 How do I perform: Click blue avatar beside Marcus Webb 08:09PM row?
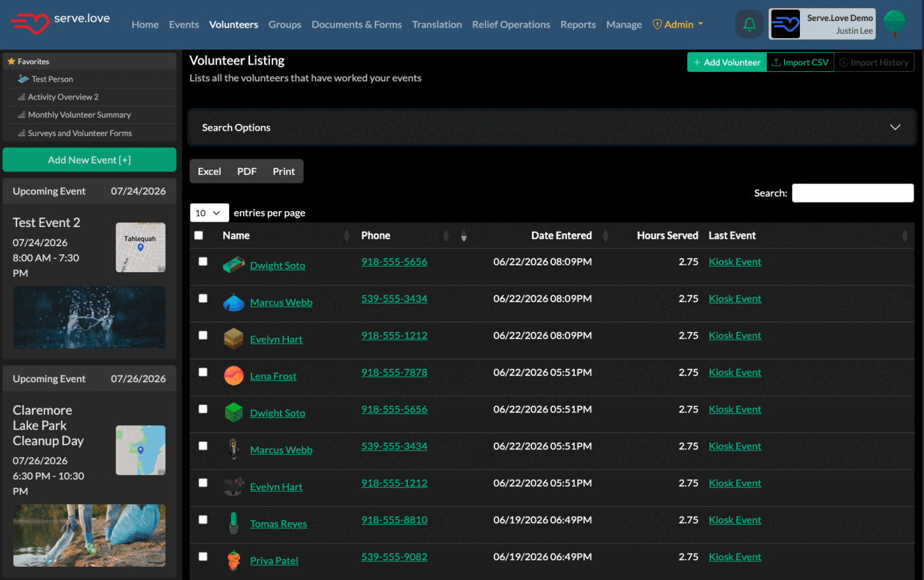[234, 302]
